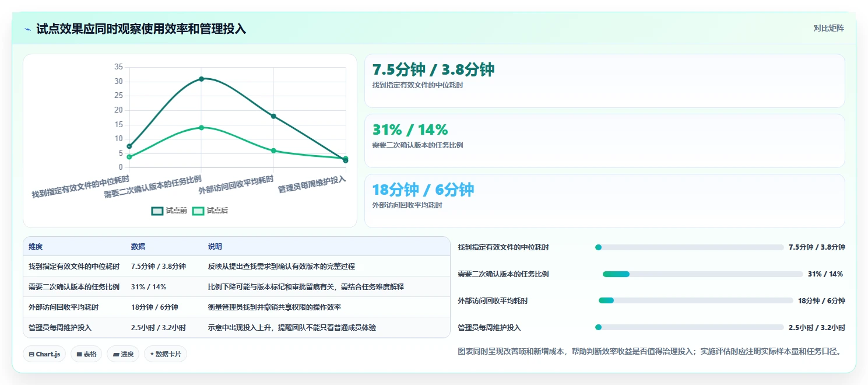Click the 7.5分钟 / 3.8分钟 data card
The height and width of the screenshot is (385, 868).
(x=605, y=81)
